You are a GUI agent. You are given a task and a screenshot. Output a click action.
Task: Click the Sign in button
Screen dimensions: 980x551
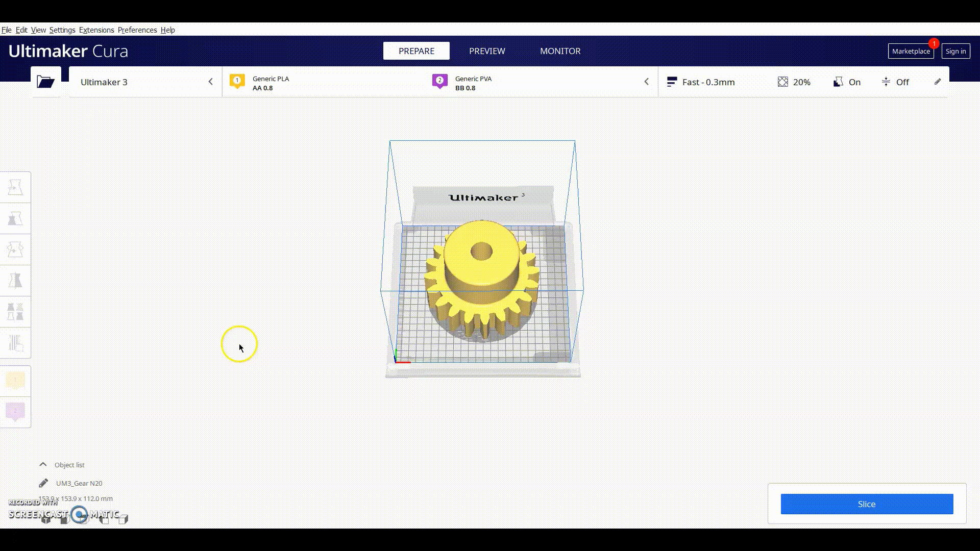[955, 51]
